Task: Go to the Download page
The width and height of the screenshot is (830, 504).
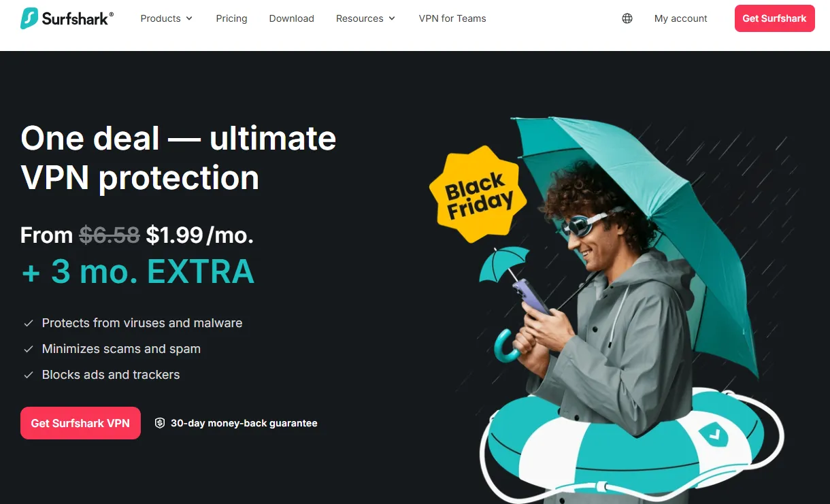Action: (291, 18)
